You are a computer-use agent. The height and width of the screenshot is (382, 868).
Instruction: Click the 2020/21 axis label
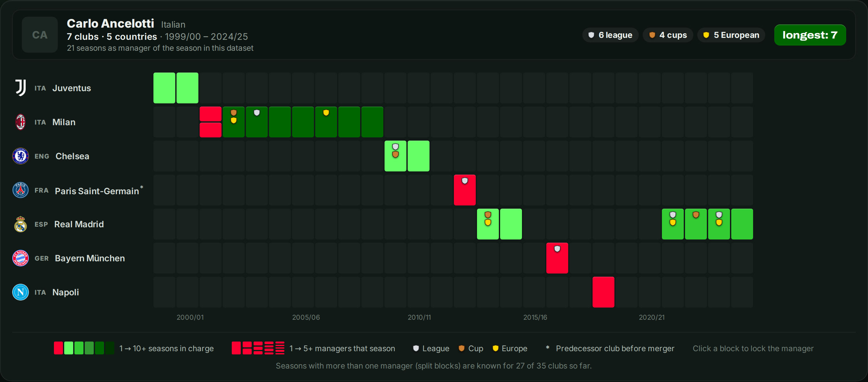tap(652, 317)
